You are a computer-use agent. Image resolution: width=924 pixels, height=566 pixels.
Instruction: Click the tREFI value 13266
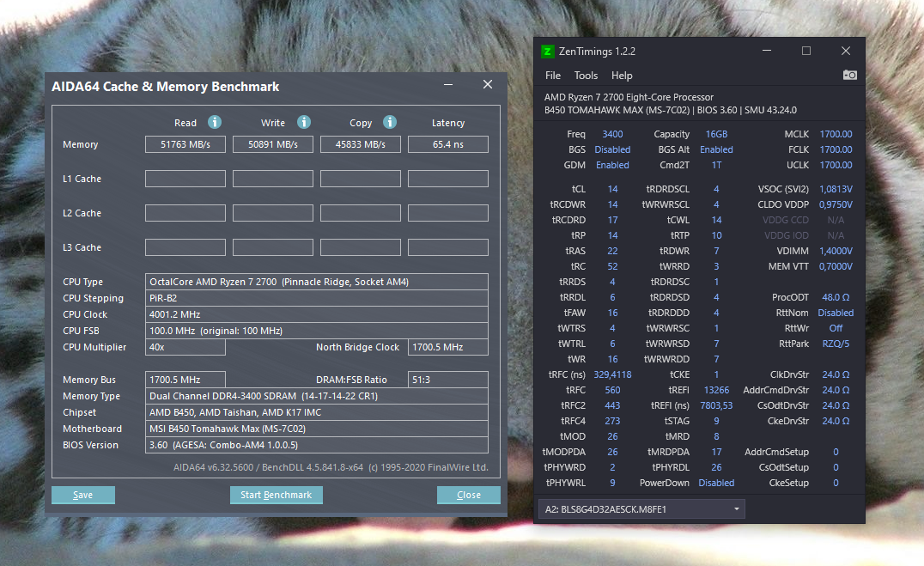716,390
